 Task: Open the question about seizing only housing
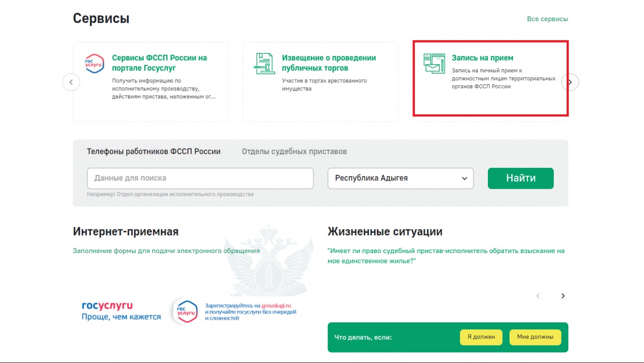(x=446, y=256)
